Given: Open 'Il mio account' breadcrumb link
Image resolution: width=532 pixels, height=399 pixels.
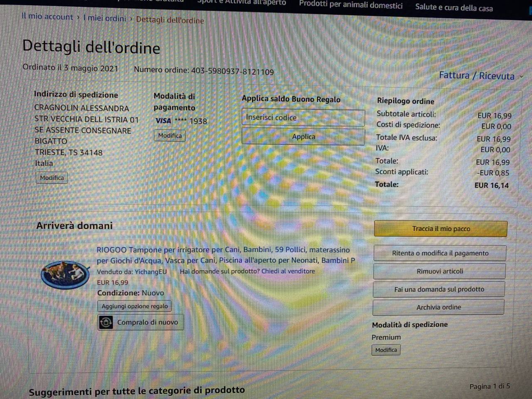Looking at the screenshot, I should [x=47, y=17].
